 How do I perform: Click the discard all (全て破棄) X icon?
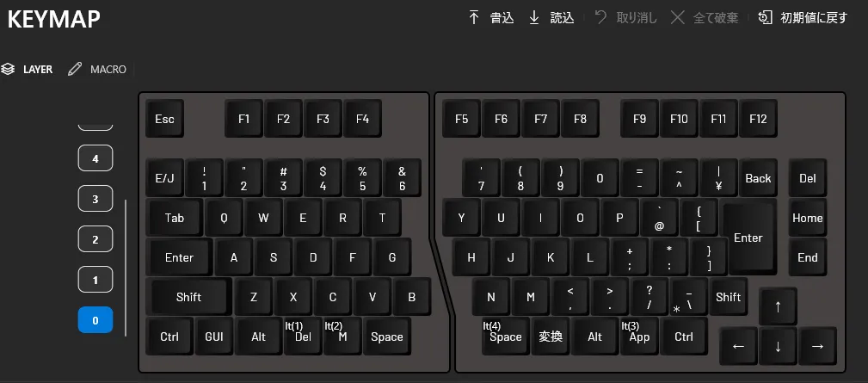[678, 18]
